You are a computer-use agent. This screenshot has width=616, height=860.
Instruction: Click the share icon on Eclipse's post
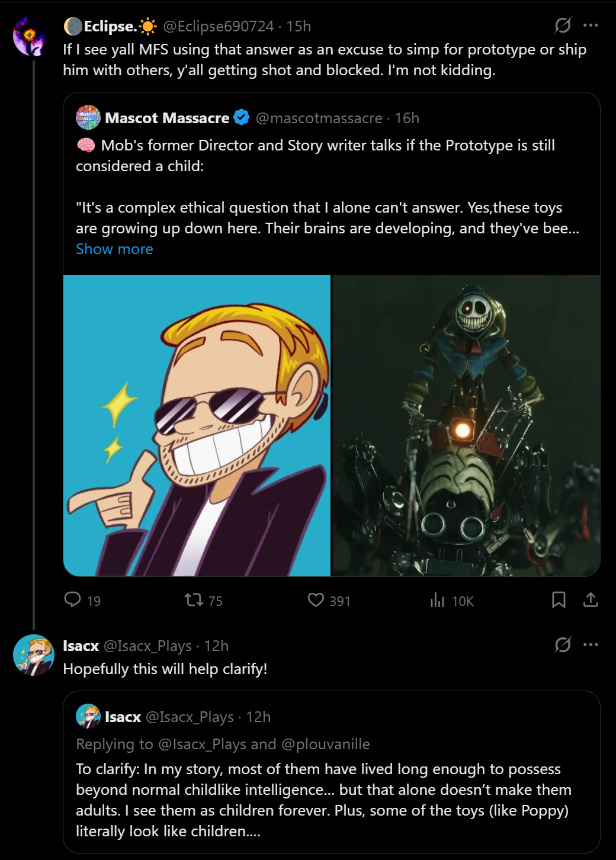click(591, 600)
